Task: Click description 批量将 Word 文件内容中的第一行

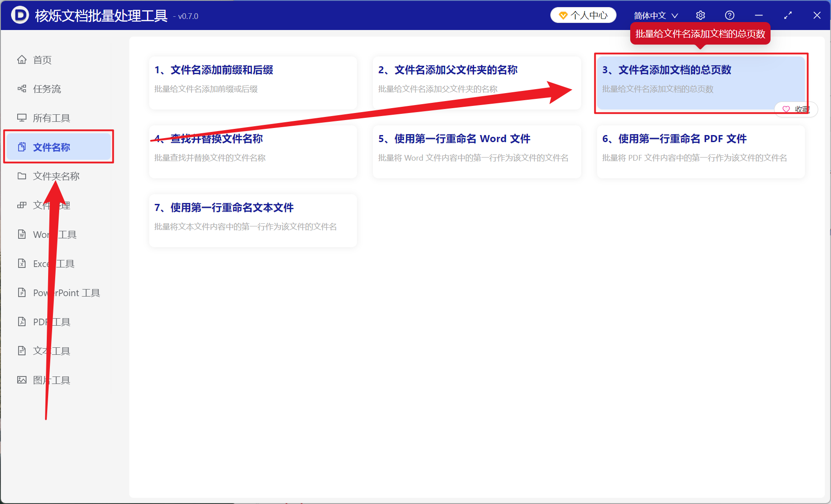Action: (473, 158)
